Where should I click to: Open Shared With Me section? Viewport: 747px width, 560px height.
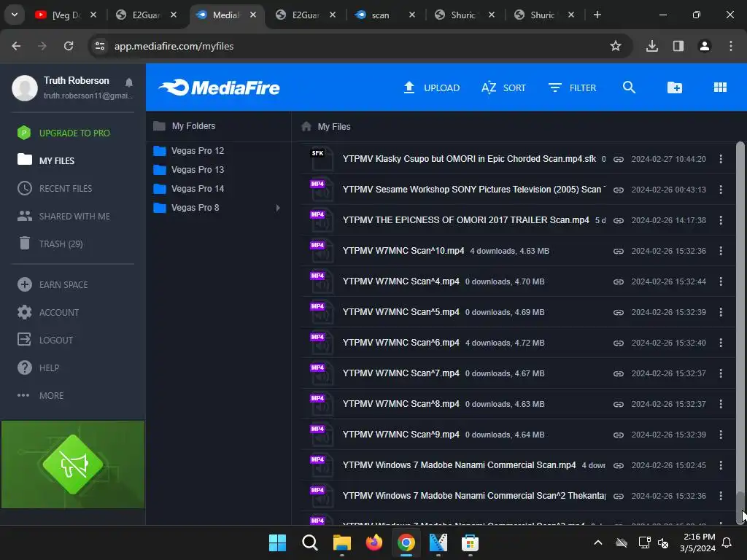(63, 216)
